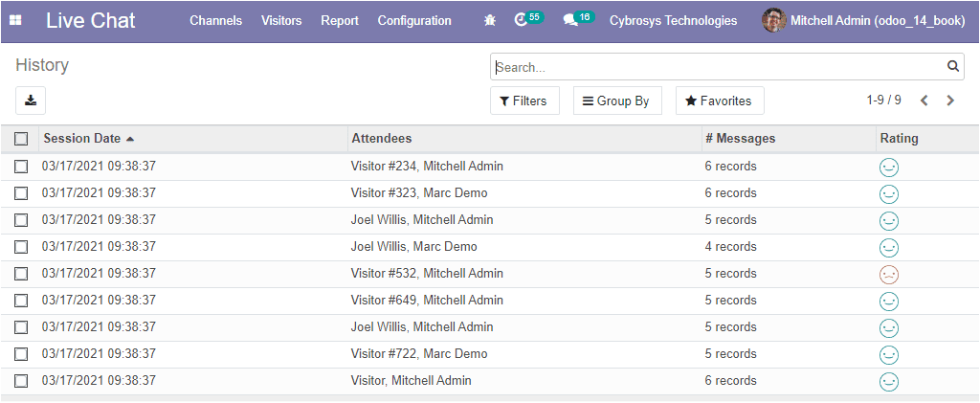Open the apps grid menu icon

(x=15, y=21)
